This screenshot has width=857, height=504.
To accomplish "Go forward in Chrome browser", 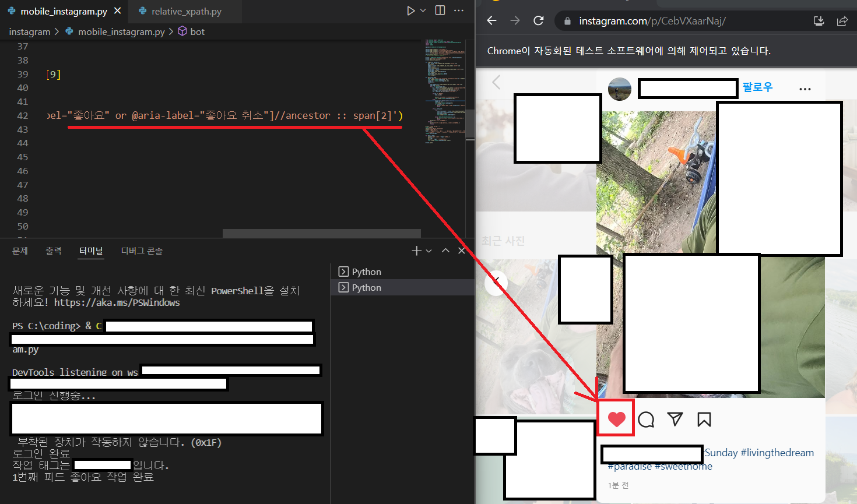I will coord(515,20).
